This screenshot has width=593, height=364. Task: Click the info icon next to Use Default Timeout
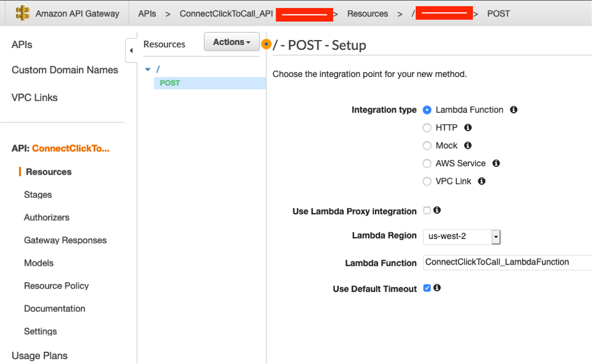tap(438, 288)
